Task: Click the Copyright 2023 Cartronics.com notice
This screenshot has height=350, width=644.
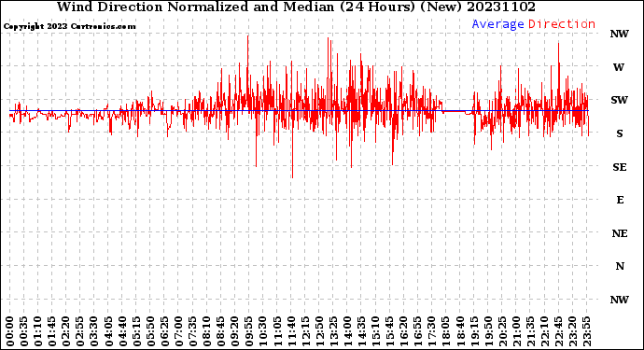Action: coord(69,26)
